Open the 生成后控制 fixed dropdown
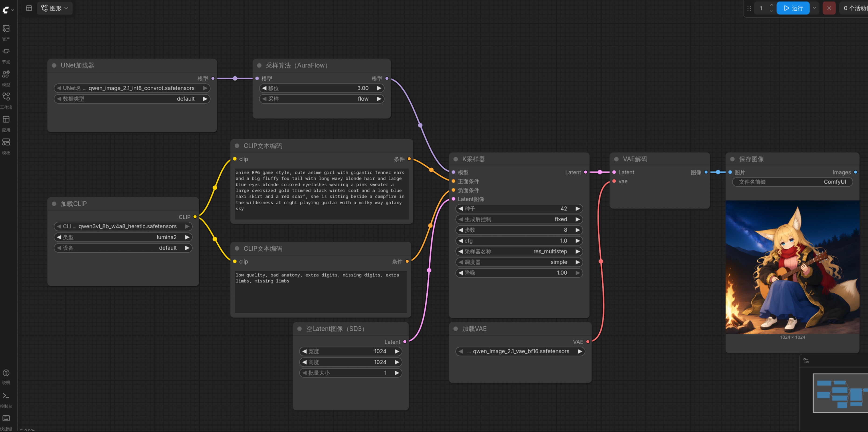The image size is (868, 432). [519, 219]
